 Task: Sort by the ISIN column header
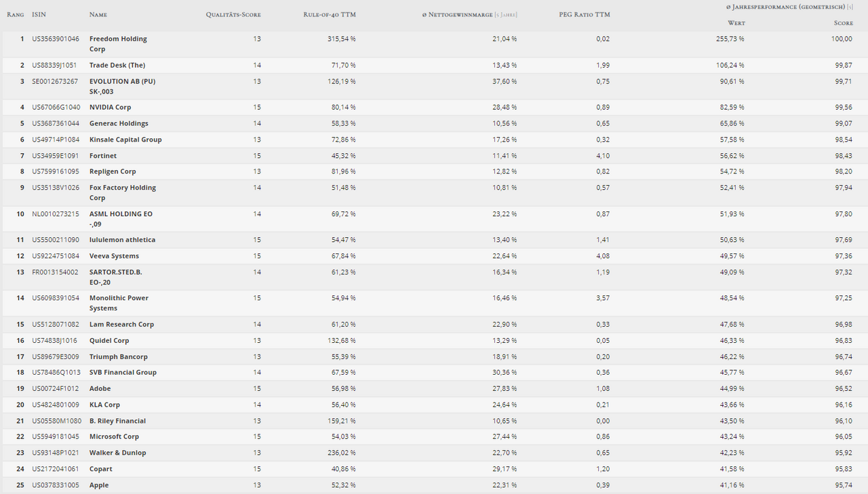click(x=39, y=14)
